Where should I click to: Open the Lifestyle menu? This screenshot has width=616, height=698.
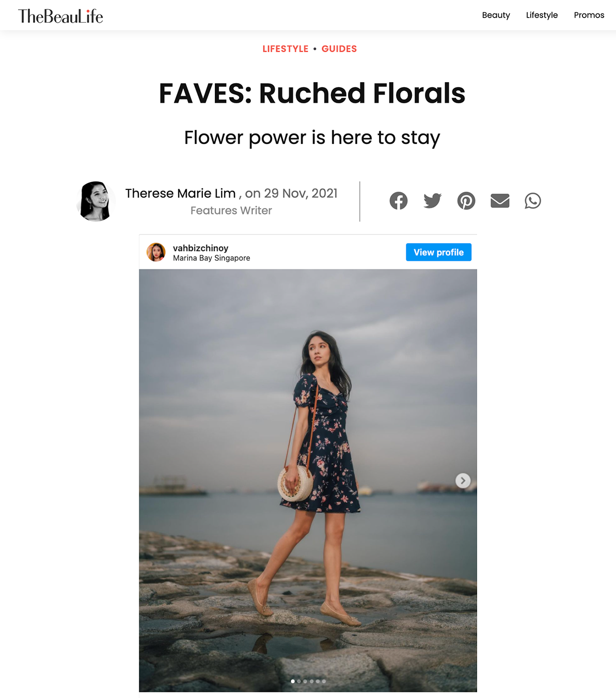(542, 15)
